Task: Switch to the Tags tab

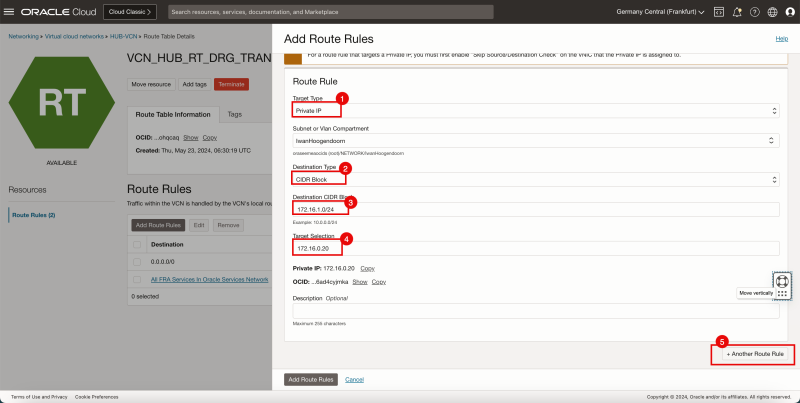Action: tap(235, 115)
